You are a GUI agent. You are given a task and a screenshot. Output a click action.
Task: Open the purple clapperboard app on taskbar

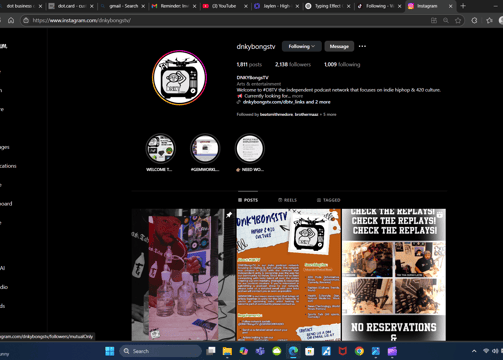click(392, 351)
